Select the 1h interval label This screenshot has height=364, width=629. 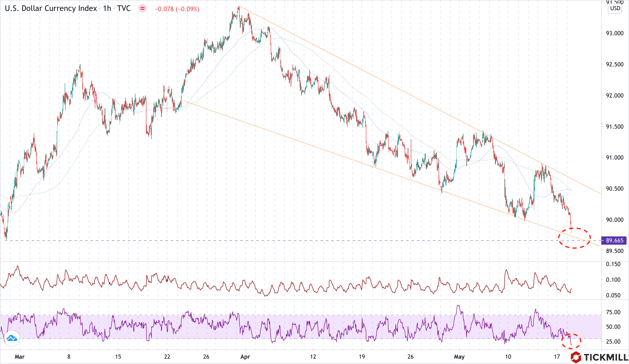coord(107,9)
